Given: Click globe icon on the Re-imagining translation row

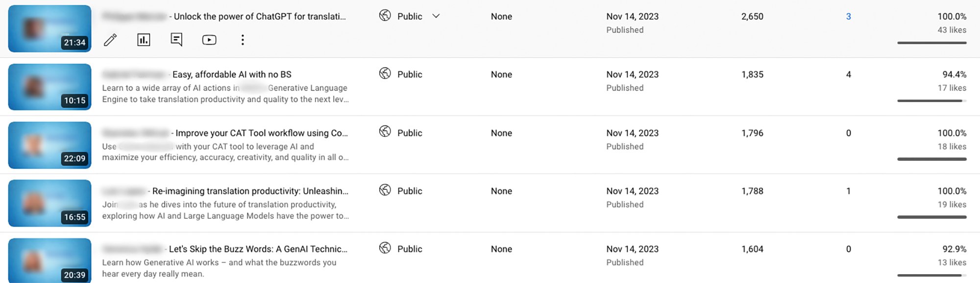Looking at the screenshot, I should [x=385, y=190].
